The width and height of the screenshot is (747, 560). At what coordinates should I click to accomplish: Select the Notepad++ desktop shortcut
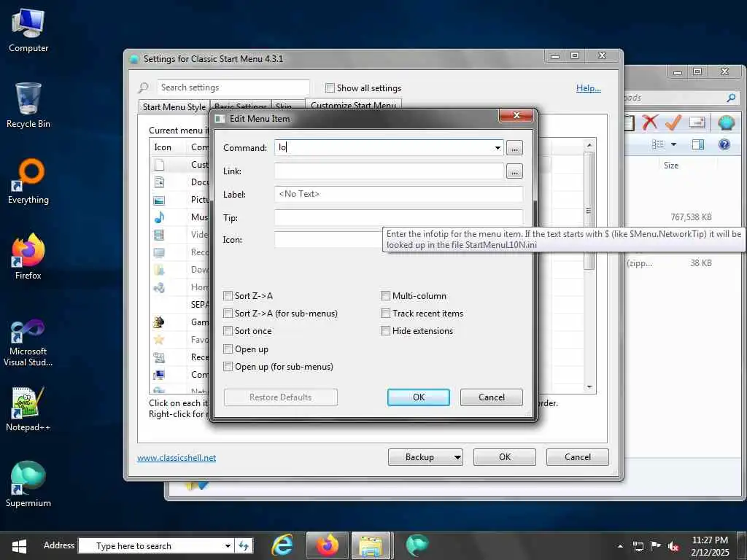(x=28, y=408)
